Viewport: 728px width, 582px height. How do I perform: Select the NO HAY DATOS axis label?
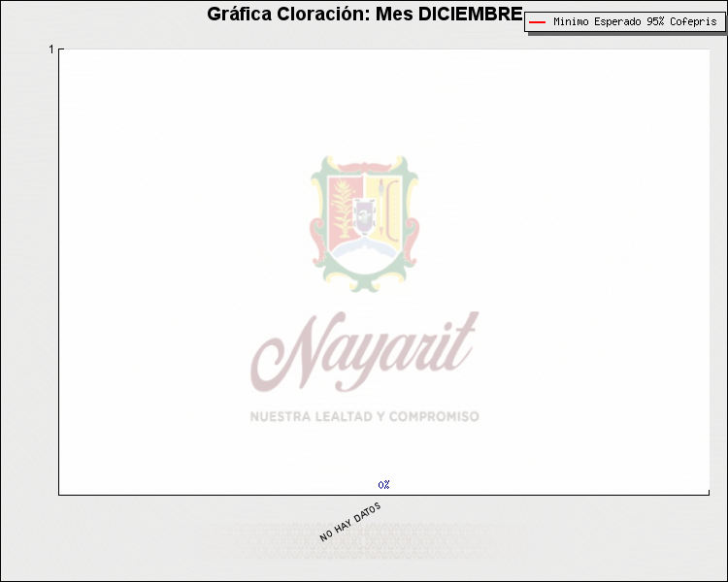tap(350, 522)
